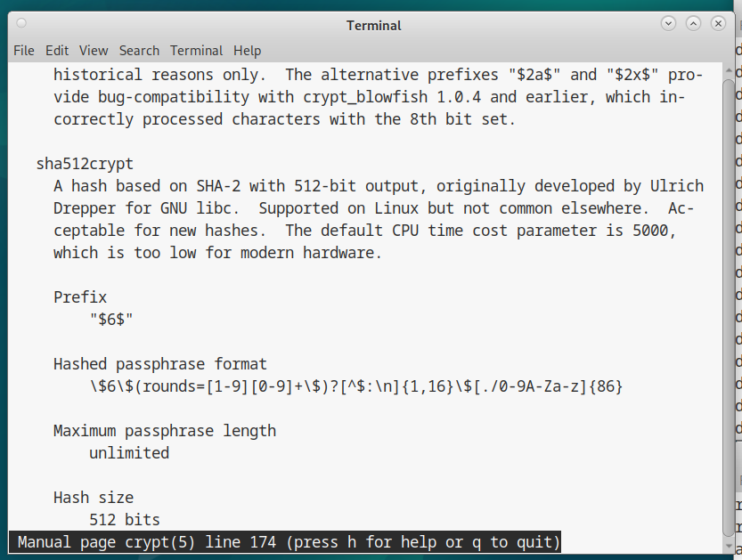The height and width of the screenshot is (560, 742).
Task: Open the Help menu
Action: pyautogui.click(x=248, y=51)
